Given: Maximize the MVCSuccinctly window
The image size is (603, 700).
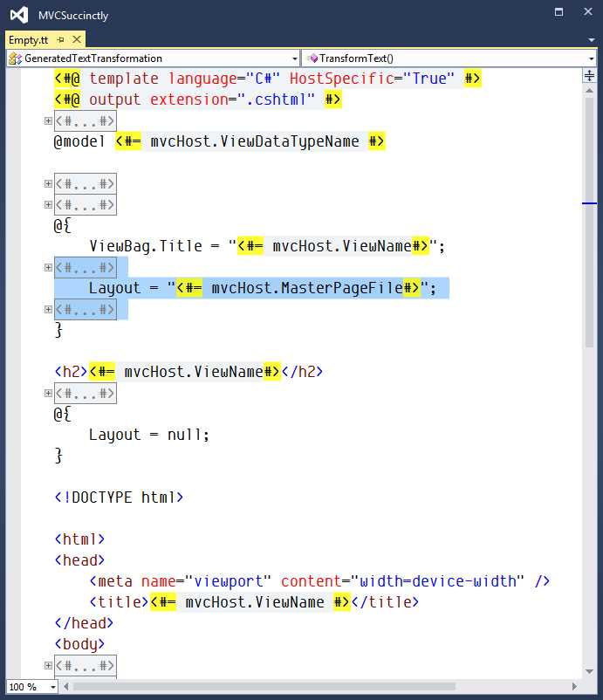Looking at the screenshot, I should [x=558, y=12].
